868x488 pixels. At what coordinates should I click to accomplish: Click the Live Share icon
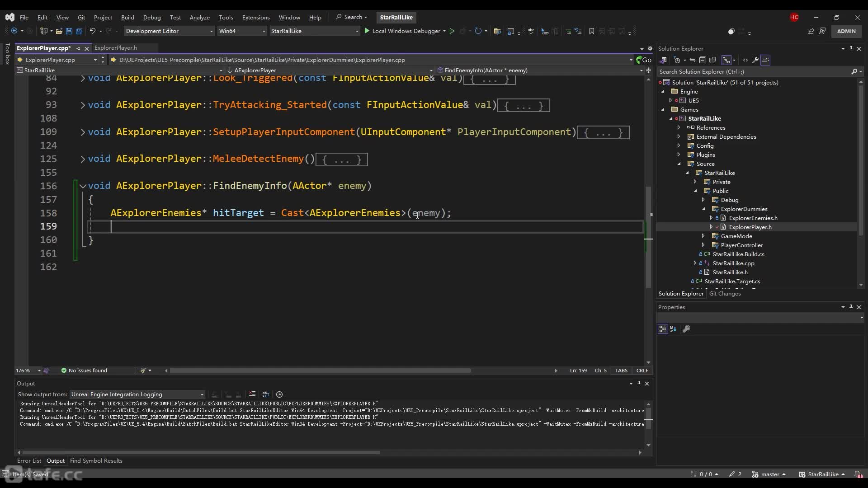point(811,31)
